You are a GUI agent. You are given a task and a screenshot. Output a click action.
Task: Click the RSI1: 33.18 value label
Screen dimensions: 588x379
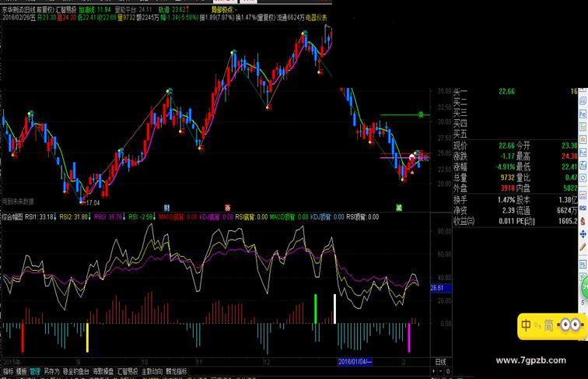point(40,217)
